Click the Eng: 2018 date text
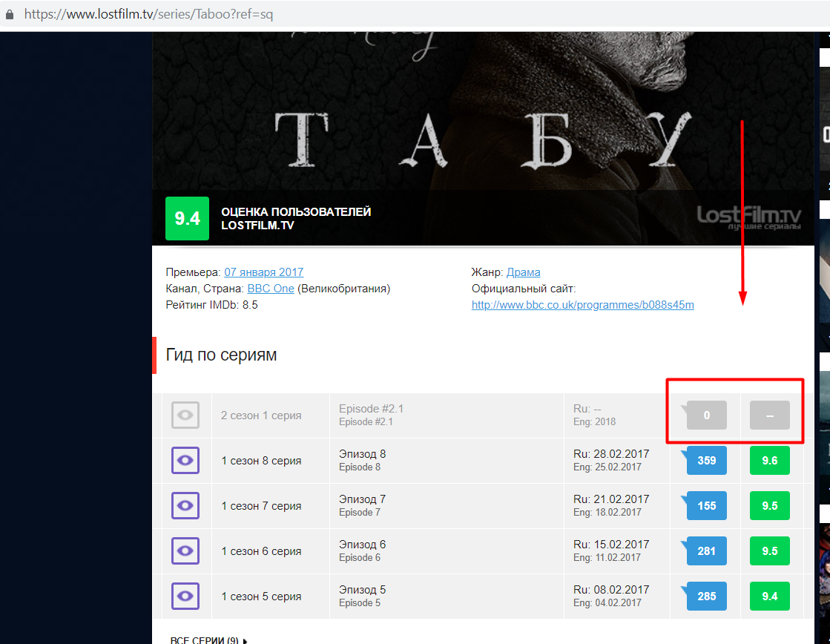The width and height of the screenshot is (830, 644). pos(594,422)
